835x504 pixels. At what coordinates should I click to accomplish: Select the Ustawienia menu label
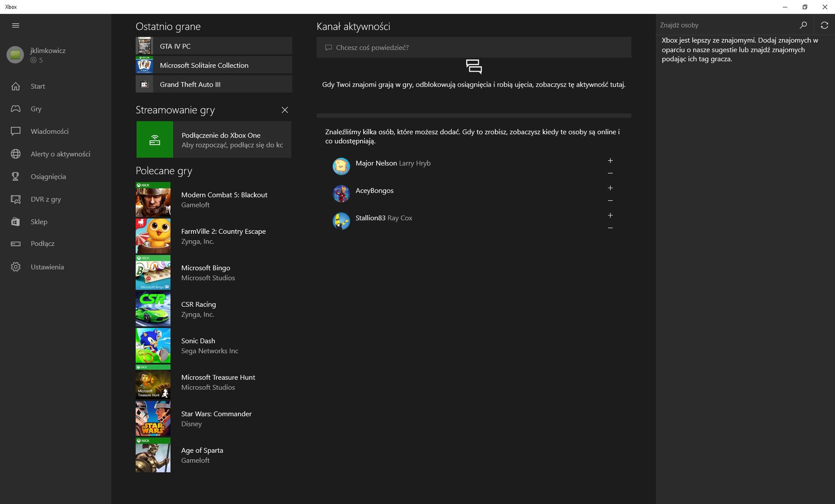point(47,267)
